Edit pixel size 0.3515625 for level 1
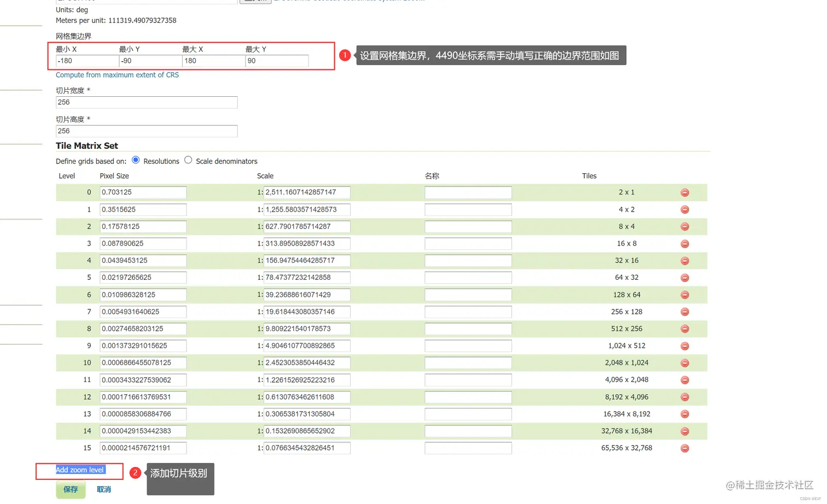827x504 pixels. coord(143,209)
